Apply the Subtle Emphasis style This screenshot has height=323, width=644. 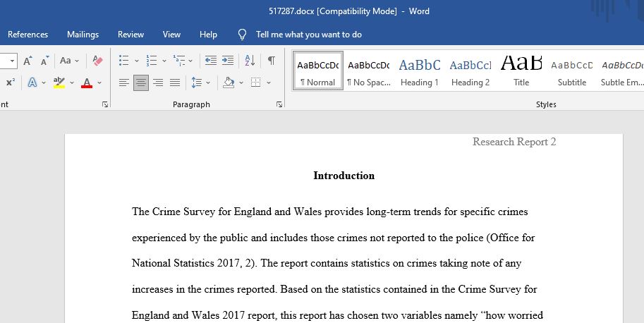(622, 71)
